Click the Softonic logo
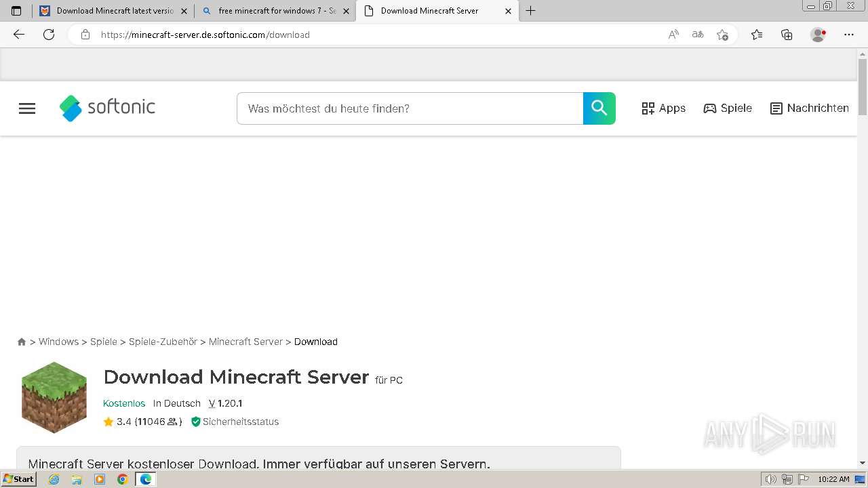This screenshot has width=868, height=488. [107, 108]
